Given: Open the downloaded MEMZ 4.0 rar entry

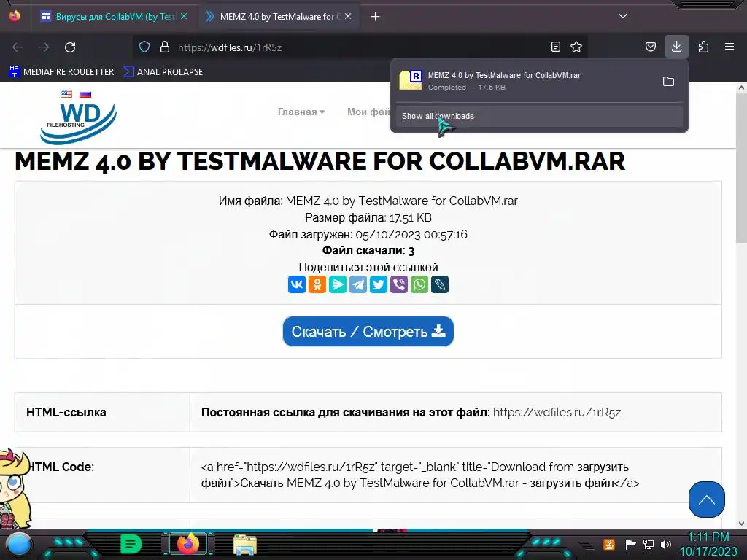Looking at the screenshot, I should pos(524,81).
